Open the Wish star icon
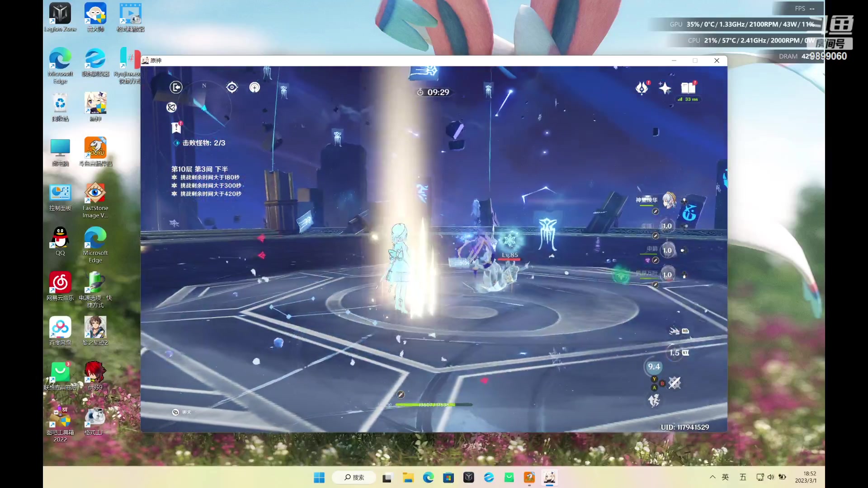Viewport: 868px width, 488px height. [665, 88]
